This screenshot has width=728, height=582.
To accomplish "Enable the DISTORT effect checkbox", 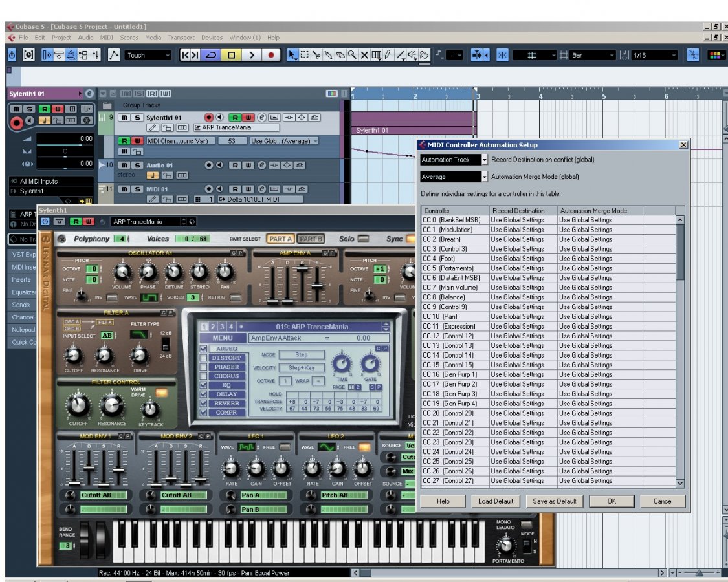I will [x=203, y=358].
